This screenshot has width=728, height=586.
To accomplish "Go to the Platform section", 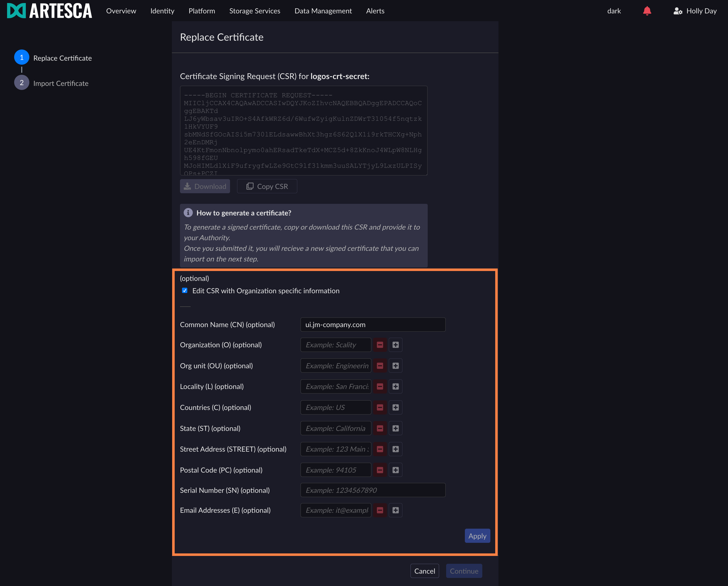I will (202, 11).
